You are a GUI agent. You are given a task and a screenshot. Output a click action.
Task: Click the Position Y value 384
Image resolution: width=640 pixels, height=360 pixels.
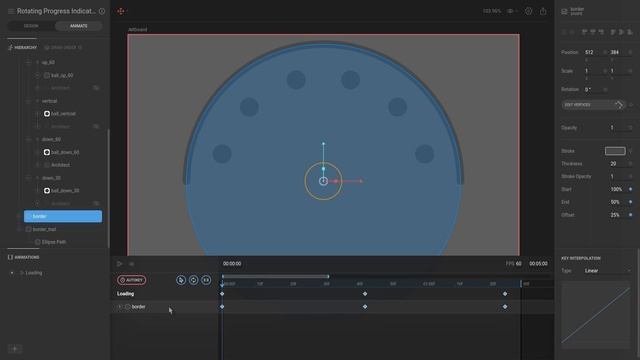click(x=615, y=52)
